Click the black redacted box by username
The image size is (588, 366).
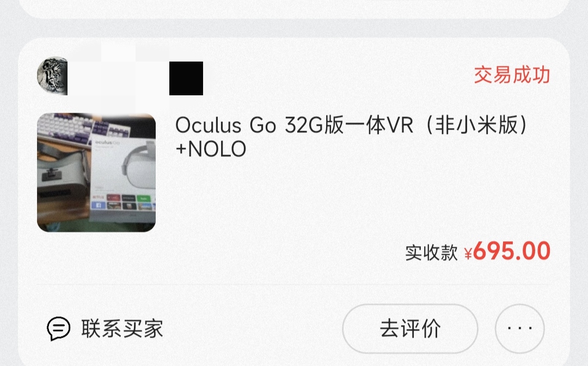[186, 78]
